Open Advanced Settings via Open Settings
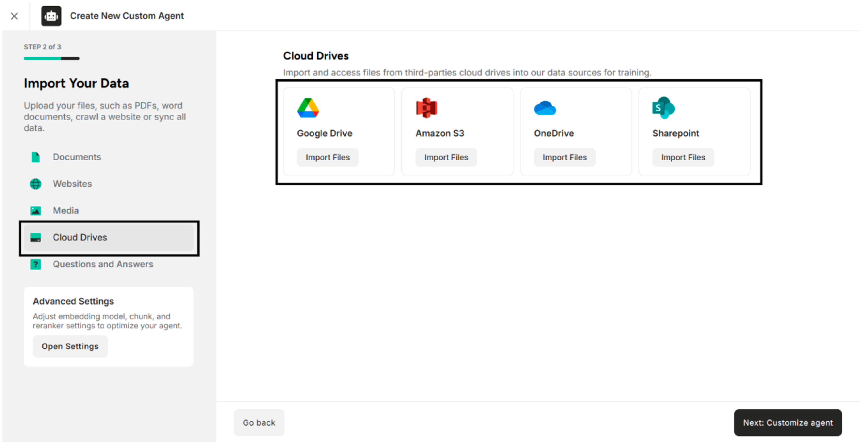The image size is (868, 442). (70, 346)
